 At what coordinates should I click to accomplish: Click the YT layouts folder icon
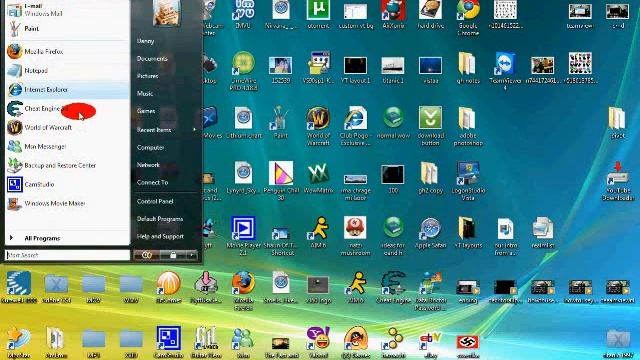[x=468, y=232]
